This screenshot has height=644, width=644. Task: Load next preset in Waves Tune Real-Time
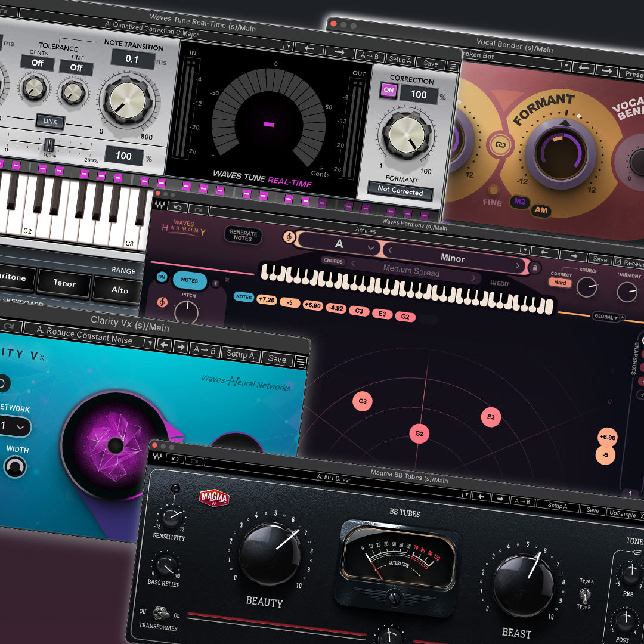[x=339, y=52]
